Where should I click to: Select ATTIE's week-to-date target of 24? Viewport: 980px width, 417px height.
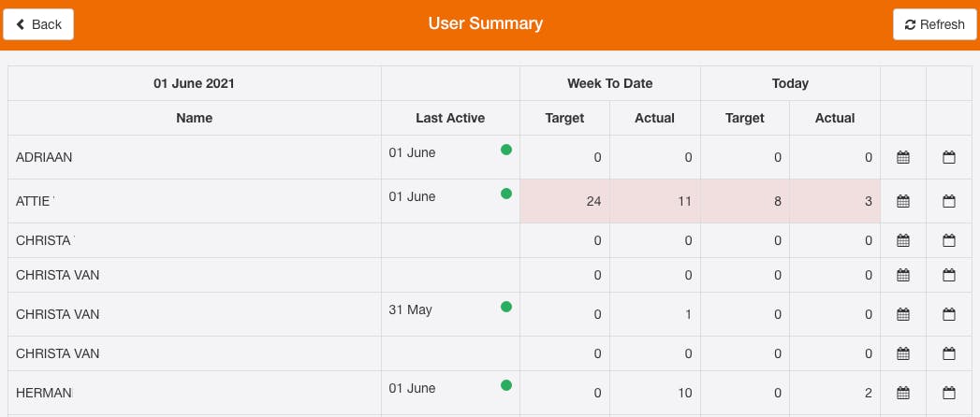click(x=592, y=201)
